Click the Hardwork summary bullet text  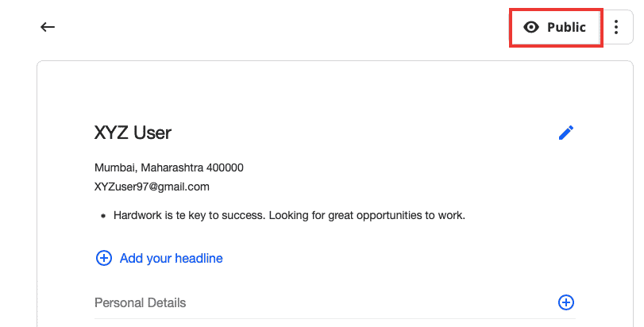[x=289, y=215]
